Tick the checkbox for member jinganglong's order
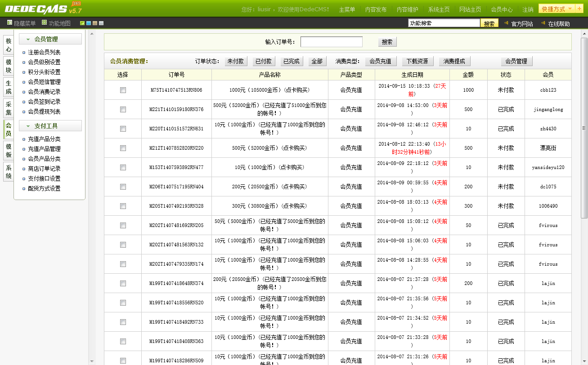Screen dimensions: 588x365 [123, 110]
